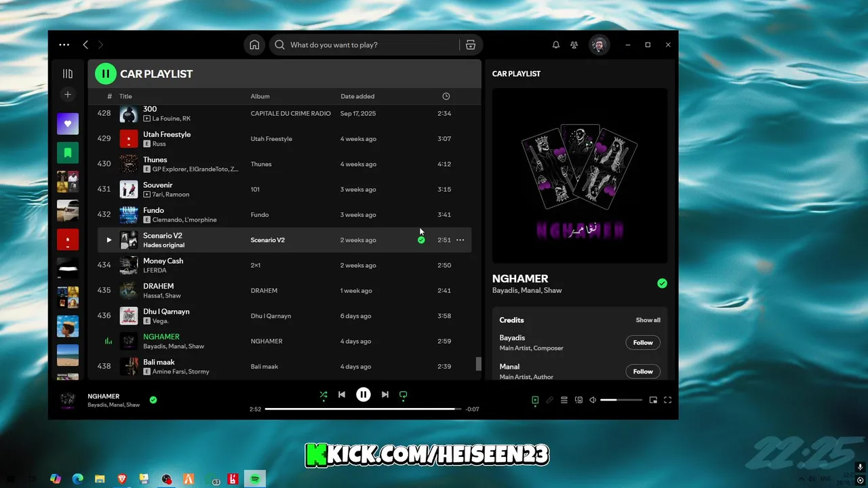This screenshot has width=868, height=488.
Task: Click the track 300 cover thumbnail
Action: click(129, 113)
